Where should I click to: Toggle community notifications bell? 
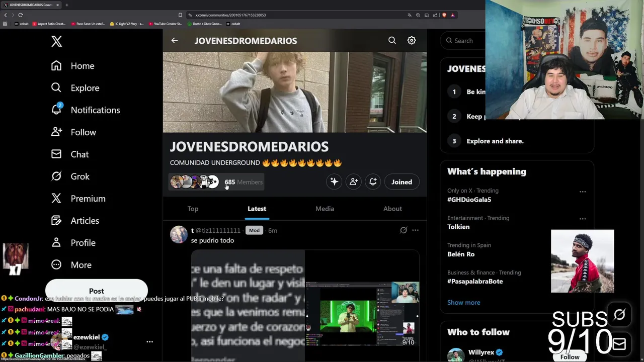373,182
